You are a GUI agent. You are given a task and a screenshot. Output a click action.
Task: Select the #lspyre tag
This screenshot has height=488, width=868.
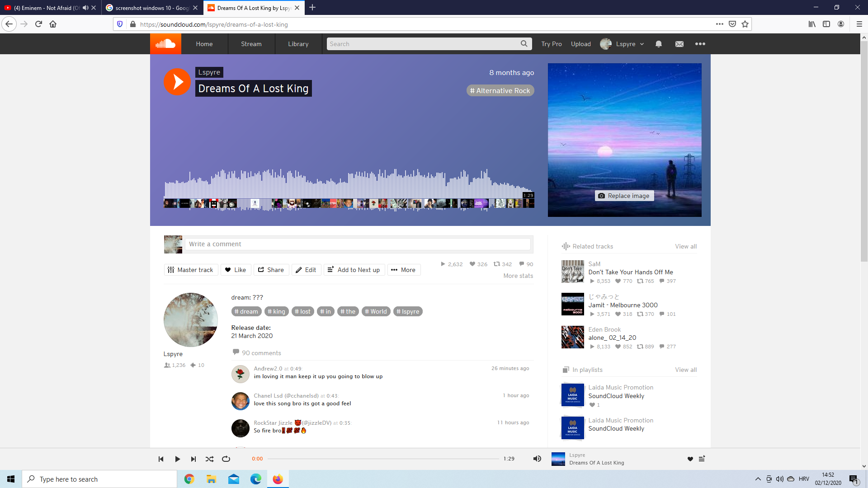click(x=408, y=311)
